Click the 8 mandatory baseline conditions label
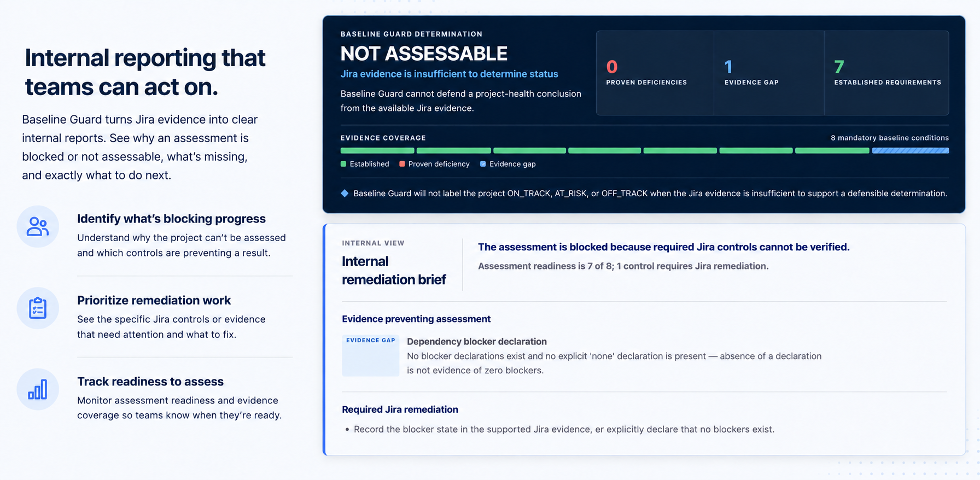 890,138
